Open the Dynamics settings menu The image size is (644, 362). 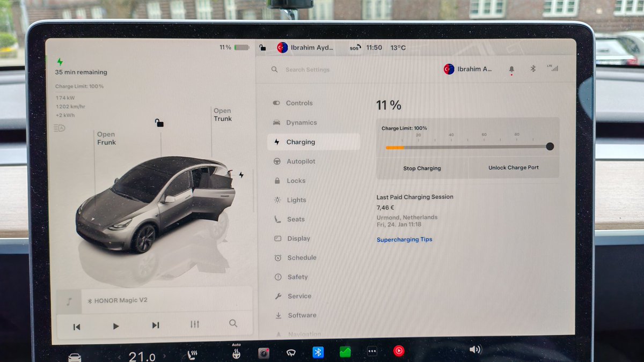[x=295, y=122]
